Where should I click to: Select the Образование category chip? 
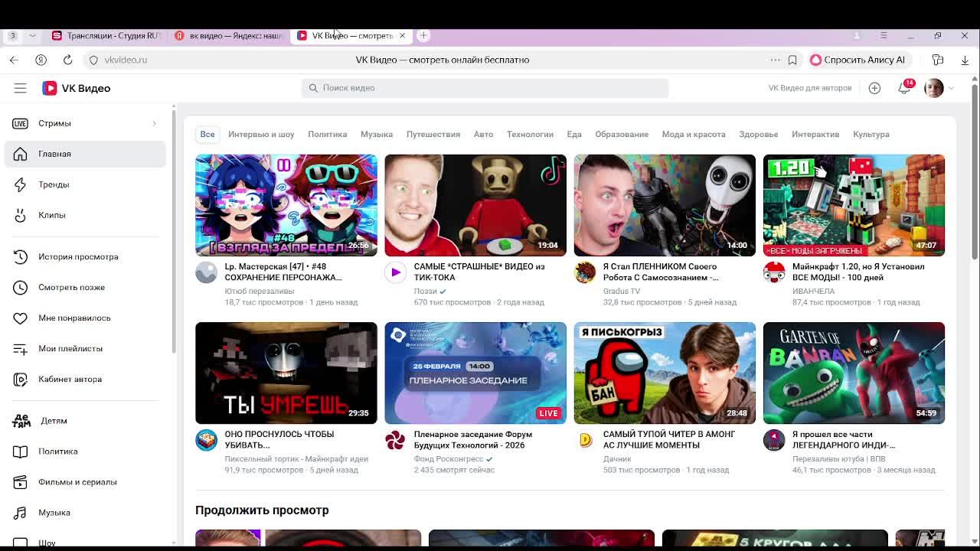622,134
